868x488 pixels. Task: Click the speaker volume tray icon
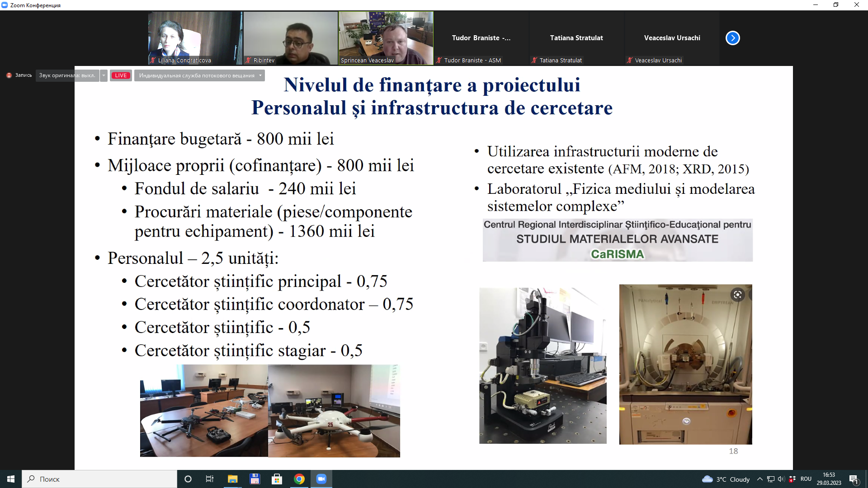pos(781,479)
